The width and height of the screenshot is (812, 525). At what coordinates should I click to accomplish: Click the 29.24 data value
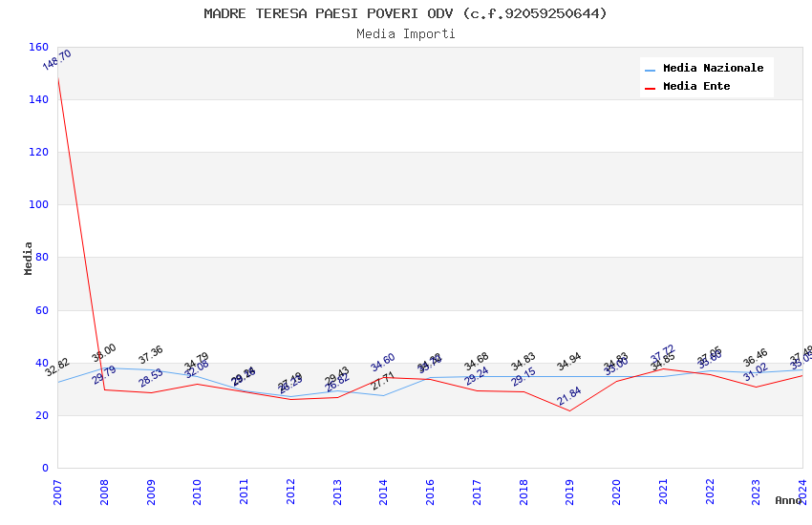point(477,376)
